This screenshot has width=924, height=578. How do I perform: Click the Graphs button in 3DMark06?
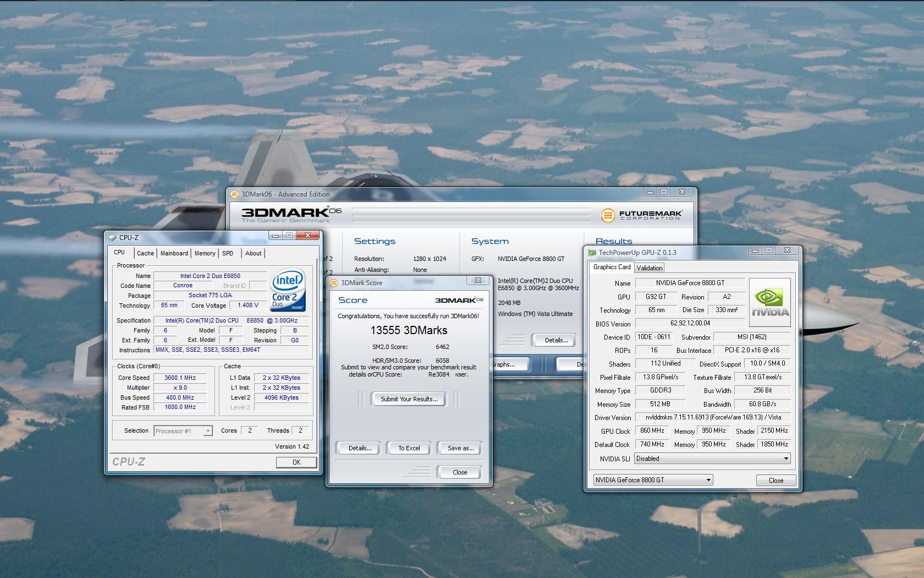pos(510,364)
